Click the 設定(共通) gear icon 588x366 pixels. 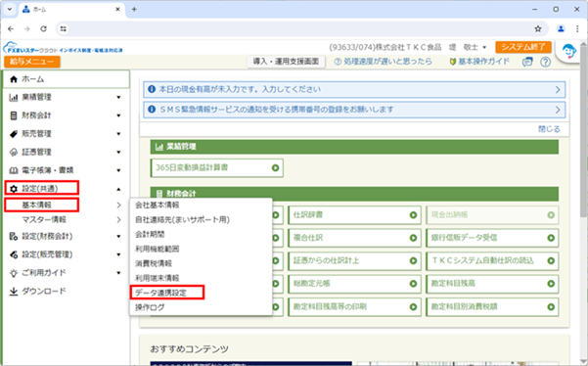14,189
